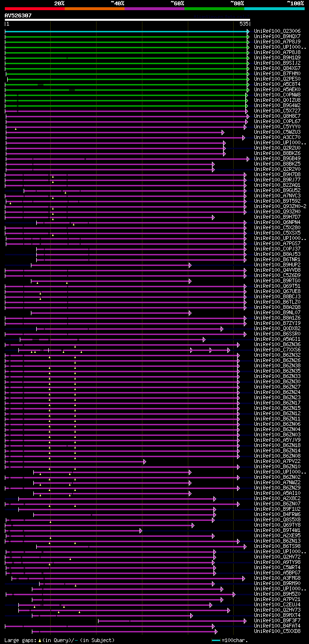Select the UniRef100_A7NVC3 entry
This screenshot has width=309, height=644.
[x=277, y=196]
